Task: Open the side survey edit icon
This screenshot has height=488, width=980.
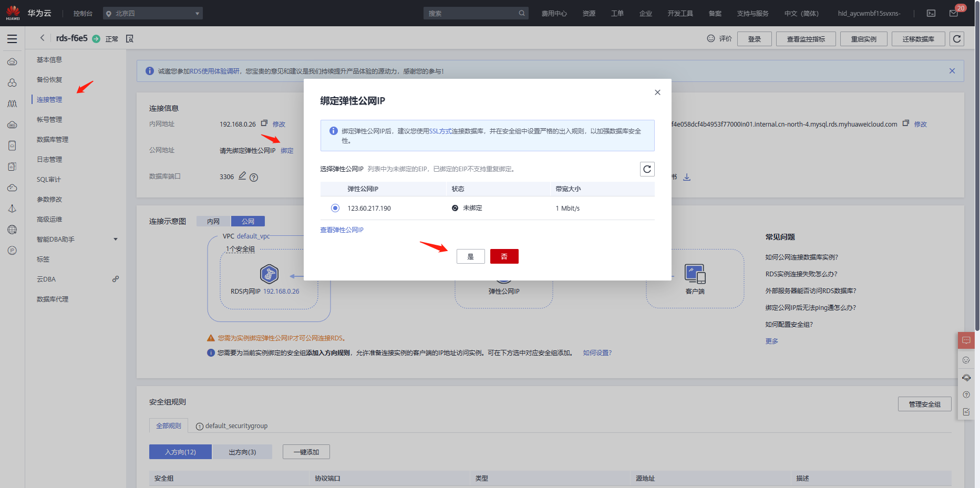Action: coord(966,412)
